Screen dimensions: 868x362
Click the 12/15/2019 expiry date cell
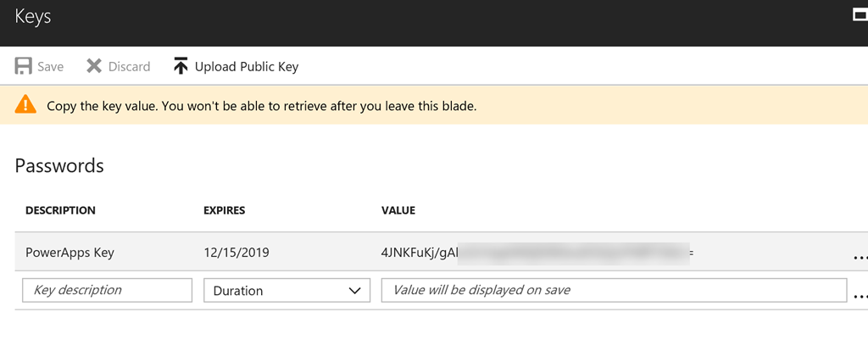coord(236,253)
